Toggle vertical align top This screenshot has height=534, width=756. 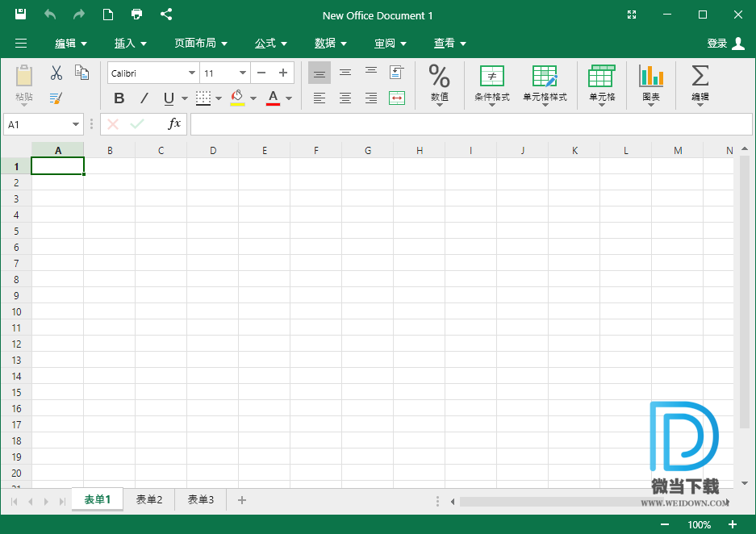(x=371, y=72)
